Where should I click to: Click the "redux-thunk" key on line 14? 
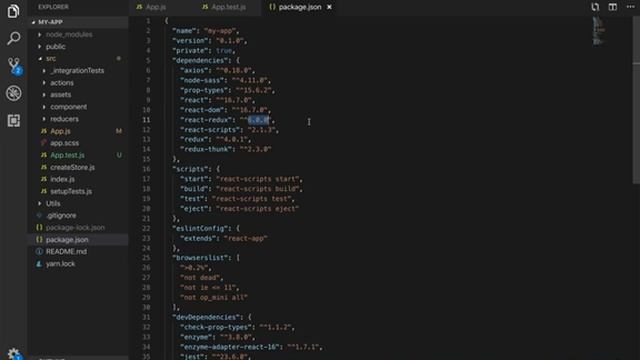click(206, 149)
